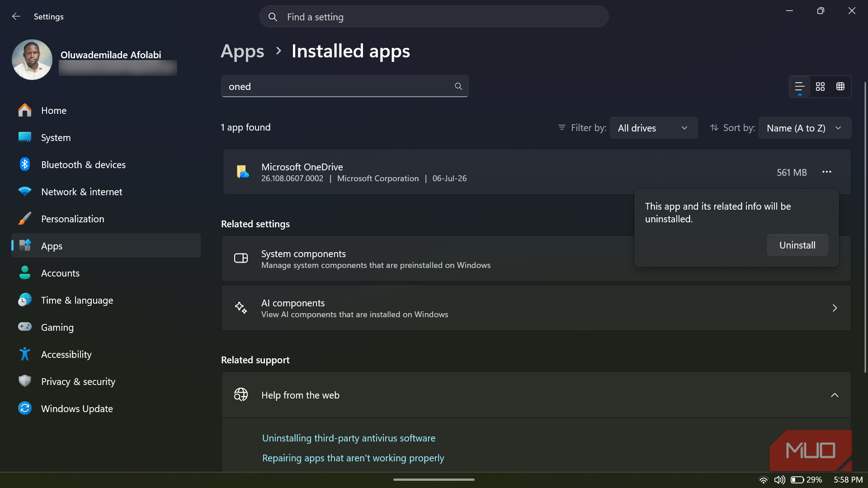The height and width of the screenshot is (488, 868).
Task: Open Accounts settings
Action: coord(106,273)
